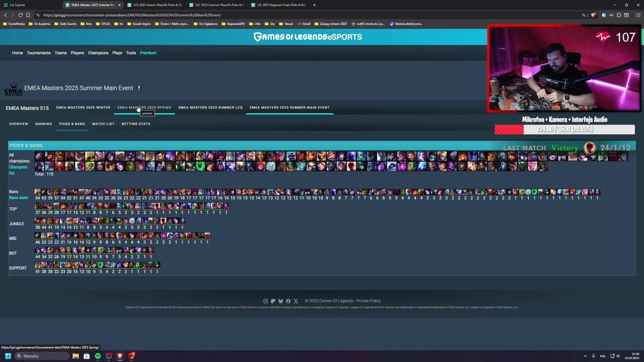The height and width of the screenshot is (362, 644).
Task: Open the Bluesky footer icon
Action: tap(281, 301)
